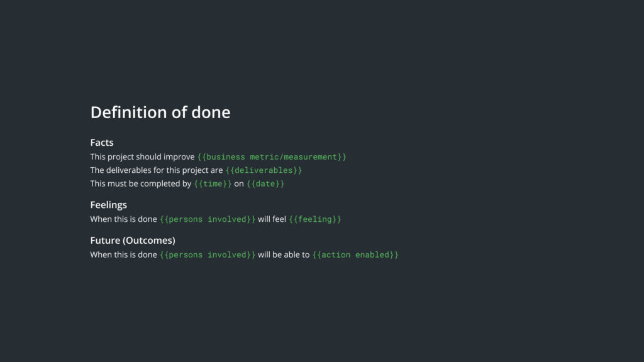The image size is (644, 362).
Task: Click 'When this is done' under Future
Action: [x=124, y=255]
